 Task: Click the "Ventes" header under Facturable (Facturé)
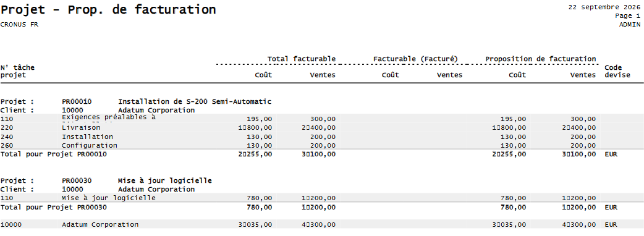[x=449, y=75]
